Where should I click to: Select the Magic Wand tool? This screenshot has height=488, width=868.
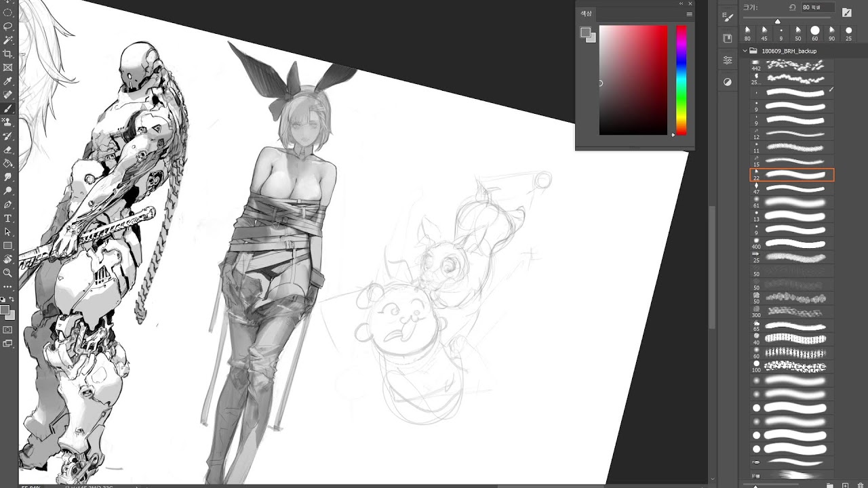pyautogui.click(x=8, y=40)
